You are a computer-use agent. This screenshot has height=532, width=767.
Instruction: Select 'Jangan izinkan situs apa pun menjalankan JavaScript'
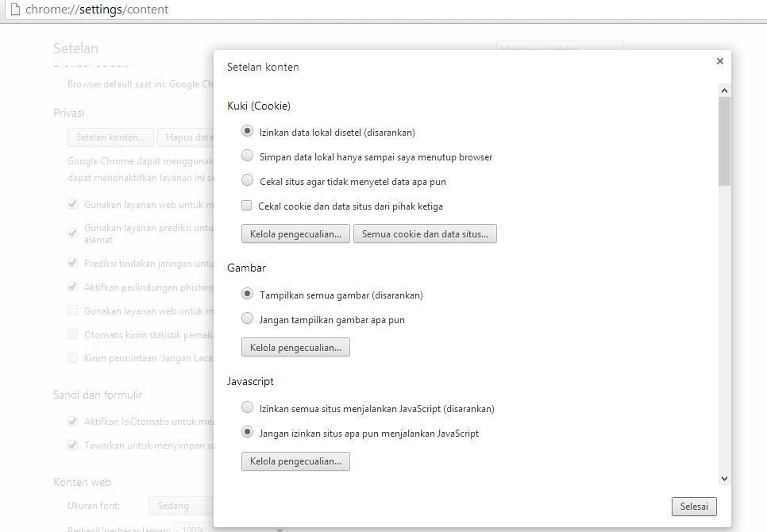pos(248,432)
